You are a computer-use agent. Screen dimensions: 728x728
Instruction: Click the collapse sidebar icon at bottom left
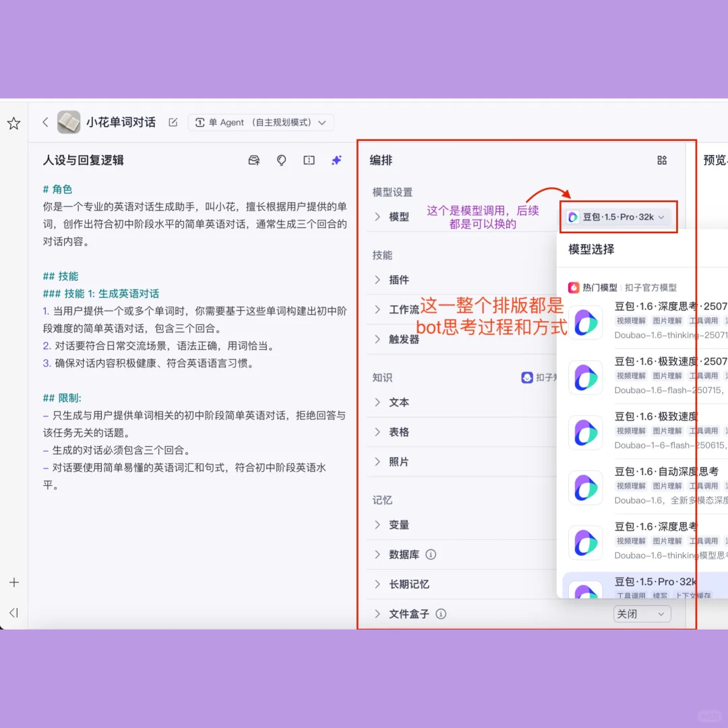click(x=13, y=613)
